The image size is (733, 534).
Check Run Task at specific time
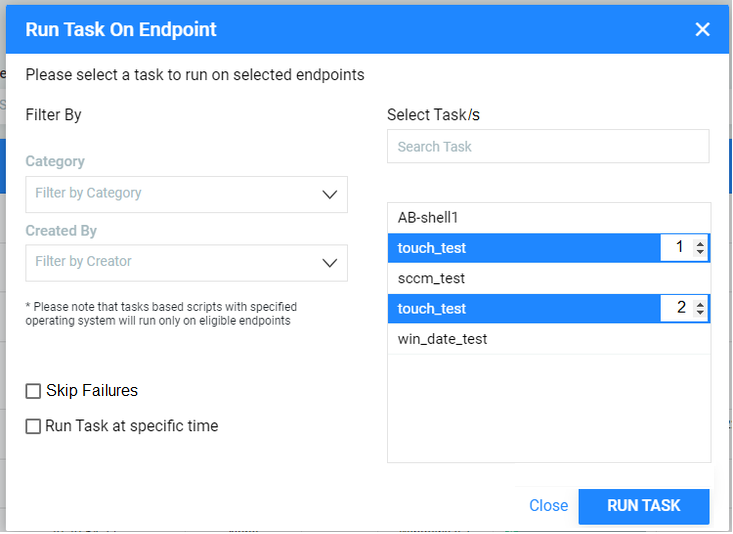coord(34,426)
